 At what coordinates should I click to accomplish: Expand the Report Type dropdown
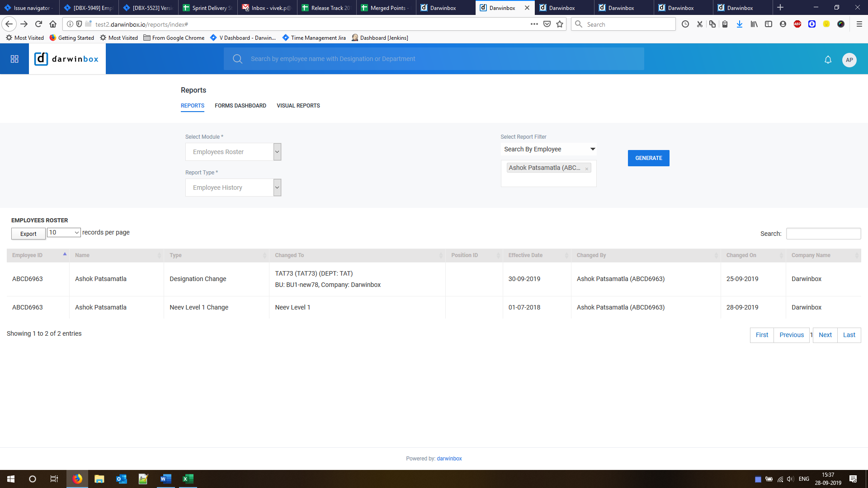click(277, 188)
